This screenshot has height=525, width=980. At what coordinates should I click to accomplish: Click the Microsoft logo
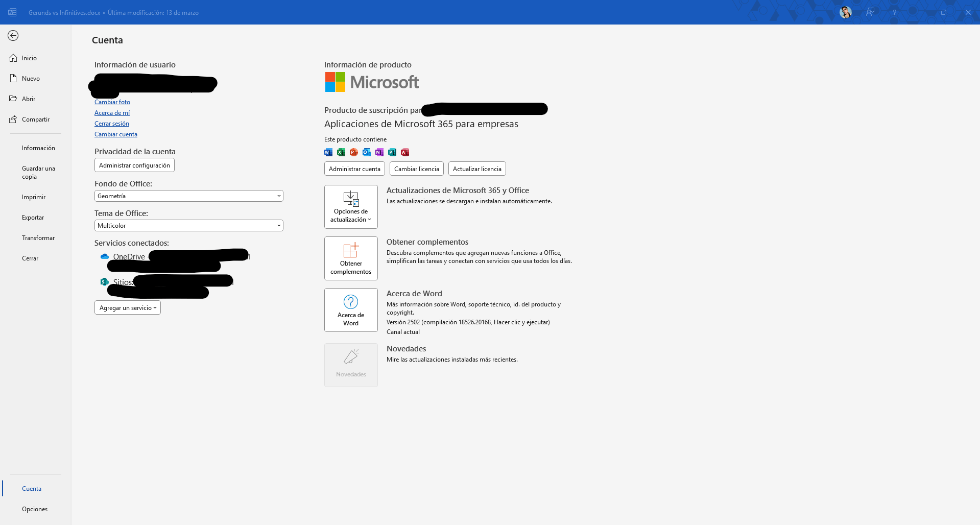click(372, 82)
